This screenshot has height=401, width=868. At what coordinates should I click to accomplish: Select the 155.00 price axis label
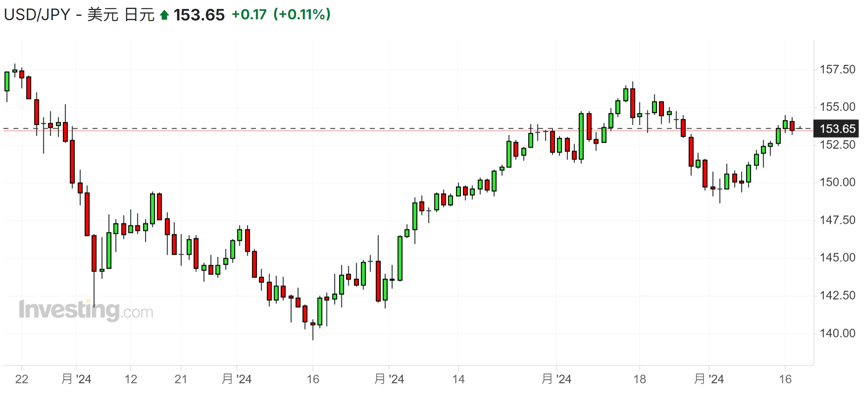tap(837, 107)
